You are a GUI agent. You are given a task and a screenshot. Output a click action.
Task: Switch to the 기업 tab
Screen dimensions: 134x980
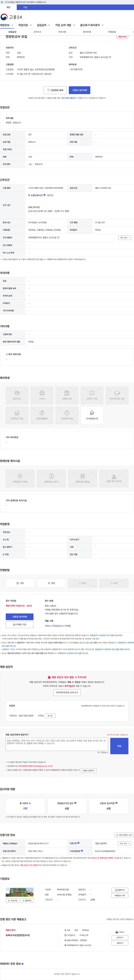pyautogui.click(x=25, y=7)
